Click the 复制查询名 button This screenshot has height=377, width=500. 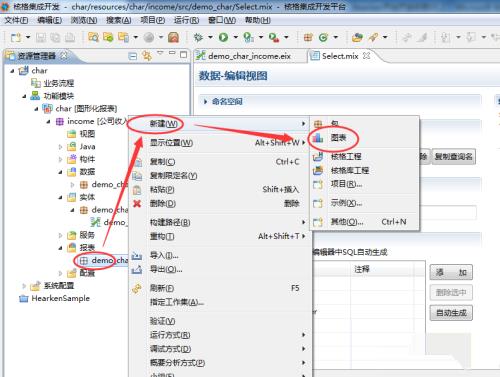coord(454,156)
